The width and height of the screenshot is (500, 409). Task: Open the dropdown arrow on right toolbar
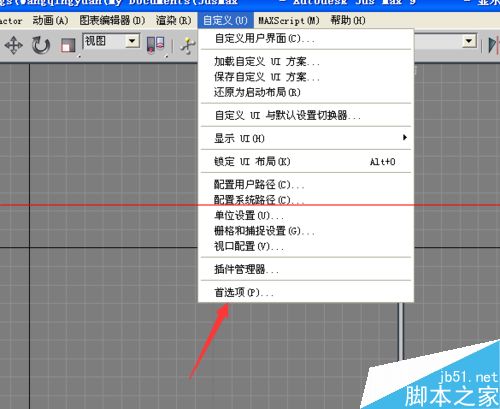click(x=469, y=41)
